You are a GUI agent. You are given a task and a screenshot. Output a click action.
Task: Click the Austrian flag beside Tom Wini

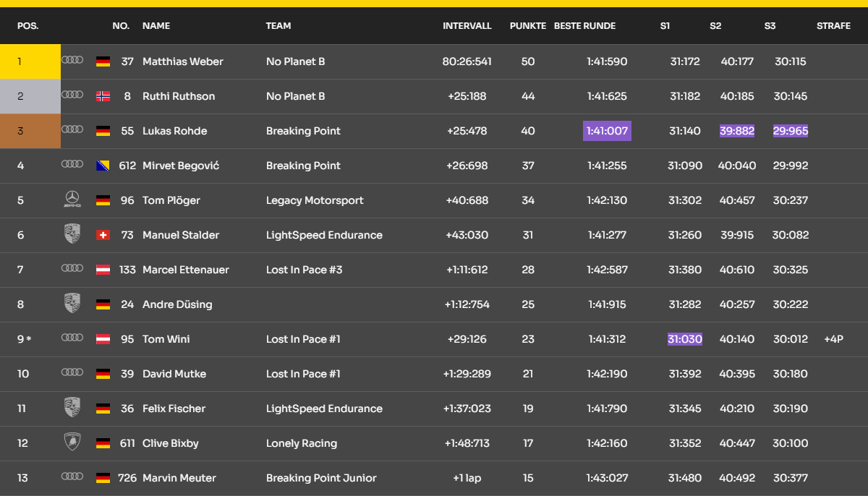click(103, 339)
